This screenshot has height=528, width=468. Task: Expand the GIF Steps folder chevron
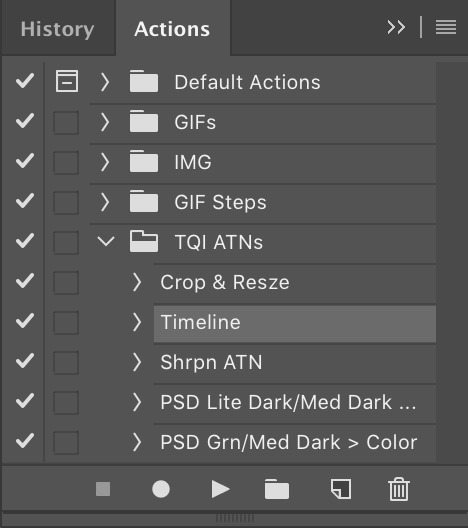[x=105, y=202]
